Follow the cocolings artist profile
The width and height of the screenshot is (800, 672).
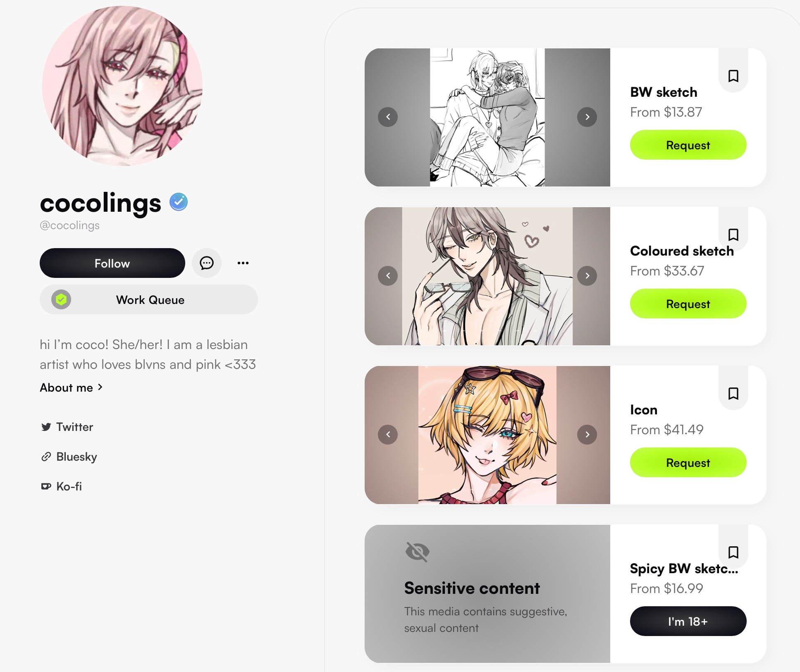tap(112, 263)
